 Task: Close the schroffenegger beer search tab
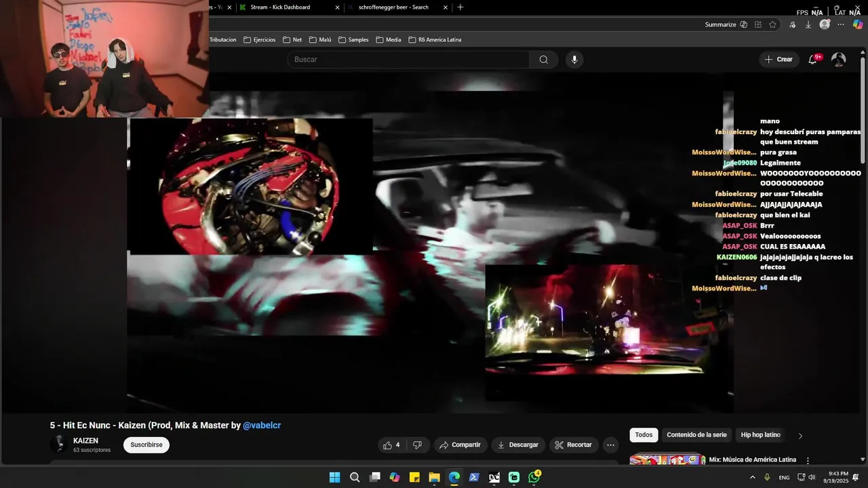click(x=445, y=7)
